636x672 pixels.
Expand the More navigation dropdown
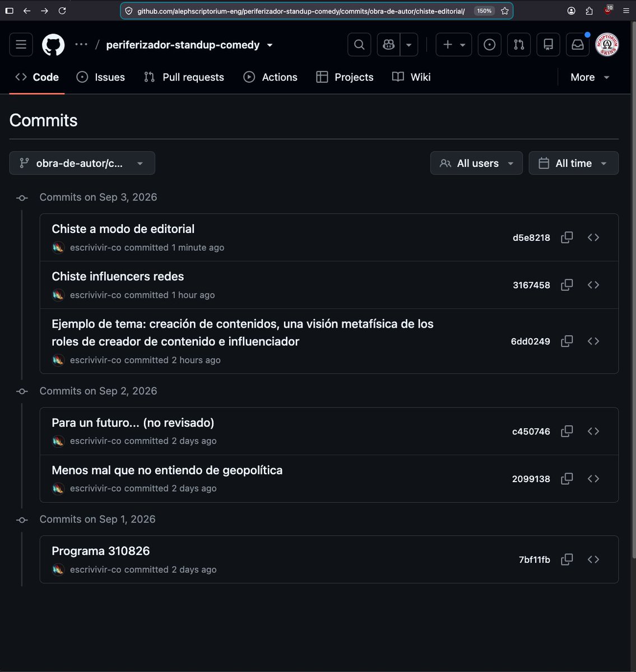[x=589, y=77]
